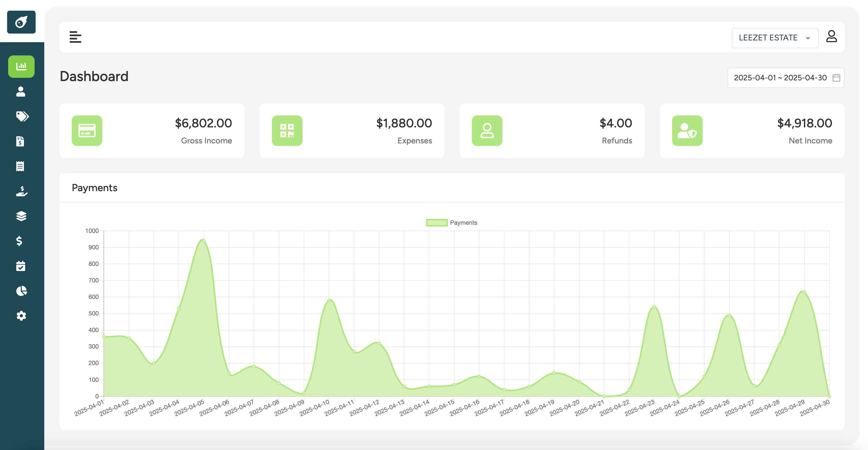The width and height of the screenshot is (868, 450).
Task: Click the chart data point for 2025-04-29
Action: [x=804, y=292]
